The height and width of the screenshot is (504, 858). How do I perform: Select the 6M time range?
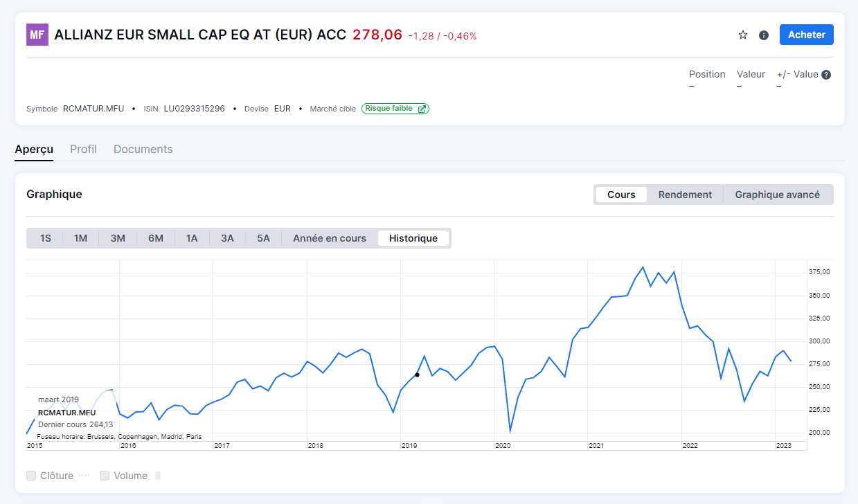point(156,238)
